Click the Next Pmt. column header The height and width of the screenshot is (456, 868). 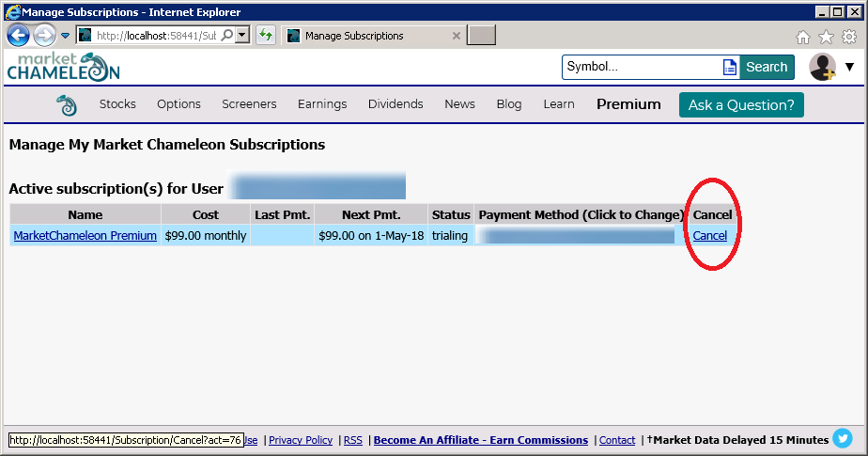[x=371, y=214]
